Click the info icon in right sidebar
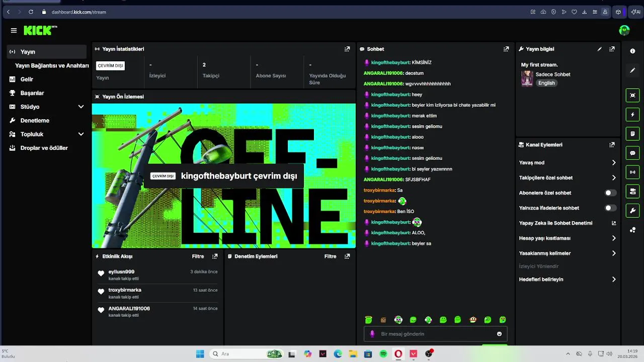The height and width of the screenshot is (362, 644). [632, 51]
